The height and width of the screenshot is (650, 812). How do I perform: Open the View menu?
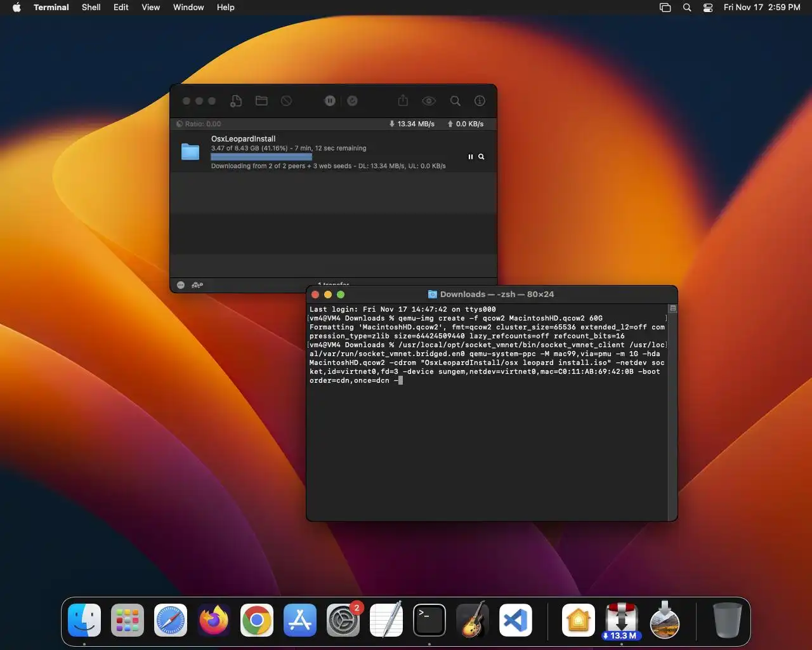tap(151, 8)
